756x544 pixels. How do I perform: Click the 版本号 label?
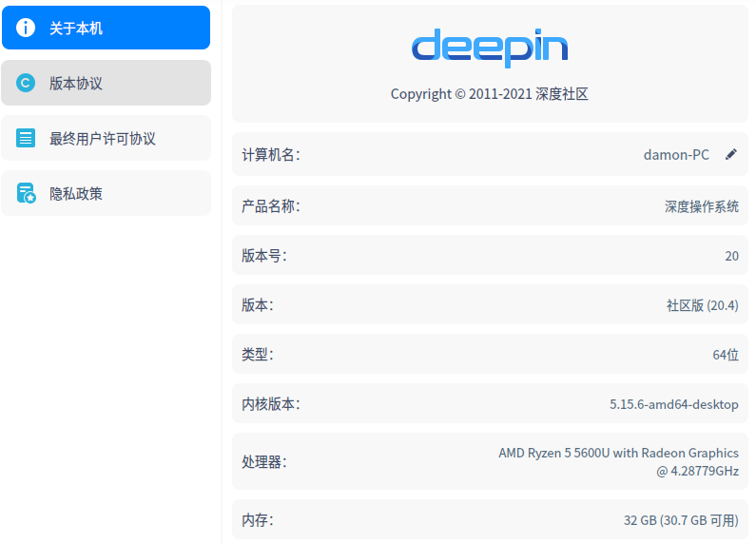(264, 256)
